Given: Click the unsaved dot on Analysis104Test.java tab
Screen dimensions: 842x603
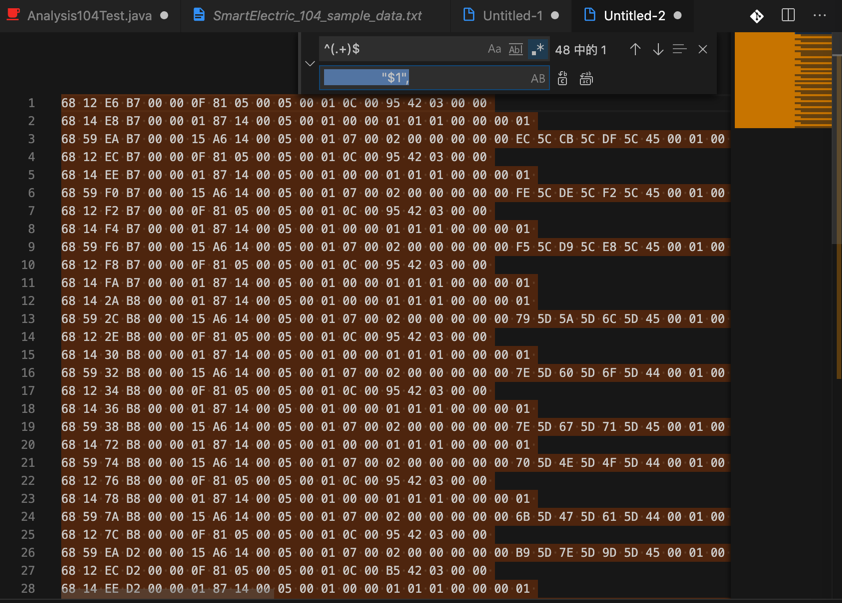Looking at the screenshot, I should coord(164,16).
